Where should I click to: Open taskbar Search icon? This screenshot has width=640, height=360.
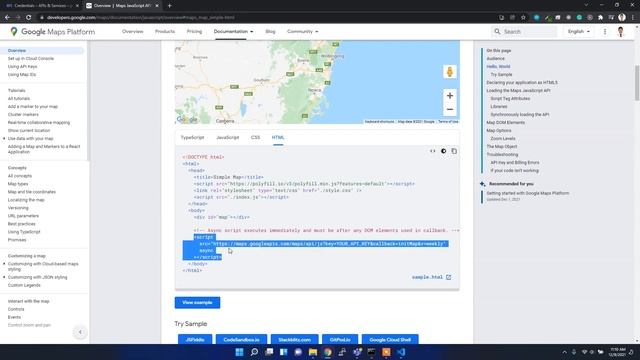254,352
